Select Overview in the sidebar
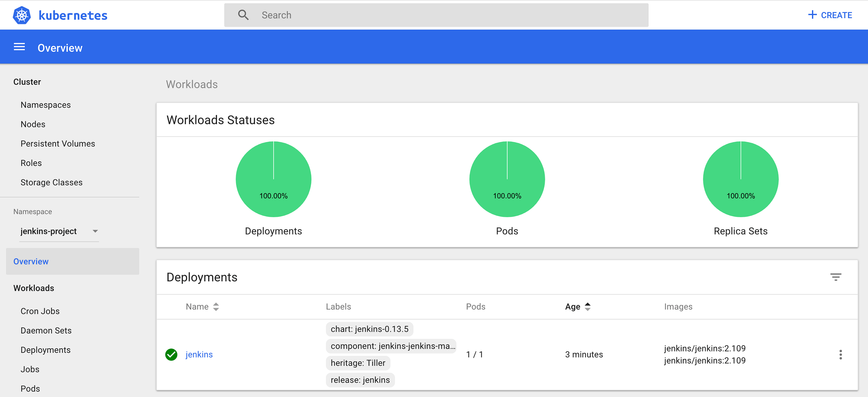The height and width of the screenshot is (397, 868). coord(31,261)
